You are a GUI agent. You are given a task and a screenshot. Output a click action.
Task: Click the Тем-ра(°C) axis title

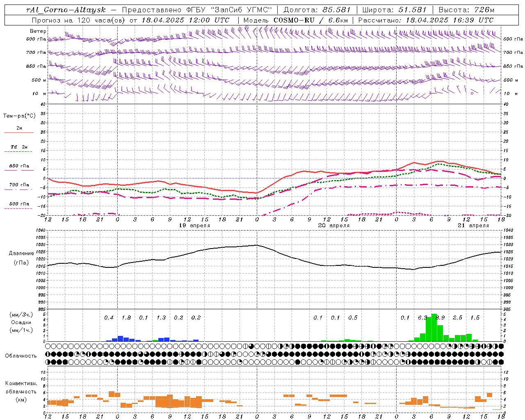[x=19, y=116]
